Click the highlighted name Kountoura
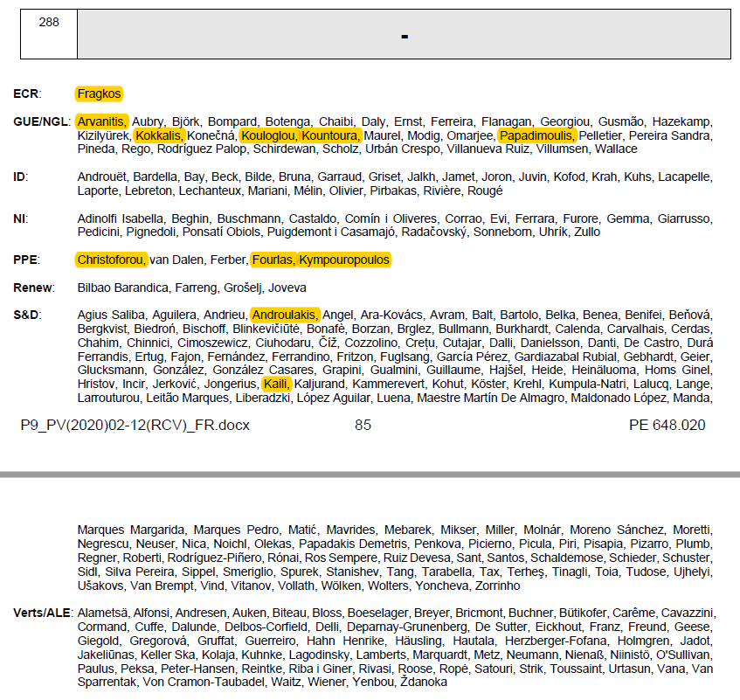The height and width of the screenshot is (700, 740). tap(330, 135)
